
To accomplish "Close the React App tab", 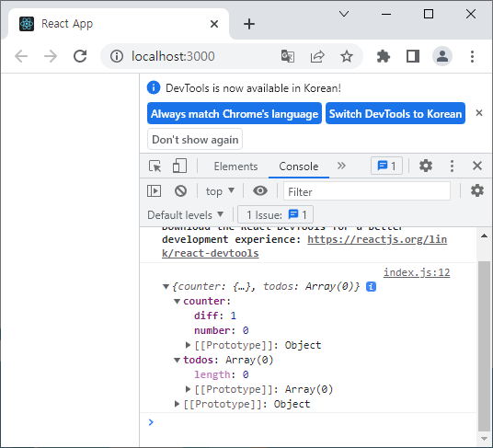I will click(214, 24).
